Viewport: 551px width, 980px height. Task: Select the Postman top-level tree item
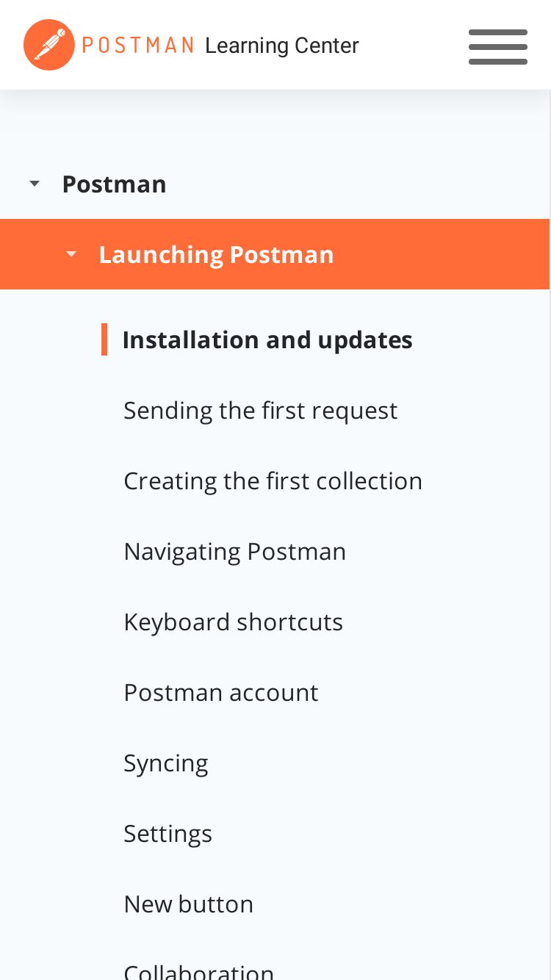coord(115,184)
